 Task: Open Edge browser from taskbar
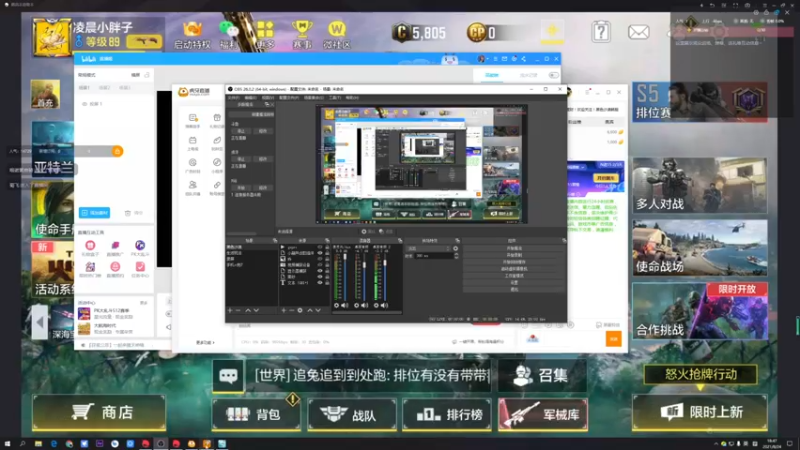coord(54,444)
